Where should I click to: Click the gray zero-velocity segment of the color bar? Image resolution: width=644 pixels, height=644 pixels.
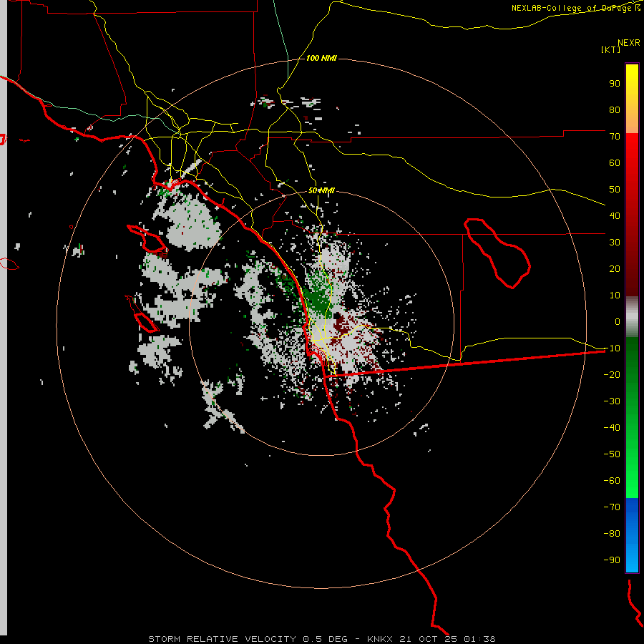[x=632, y=317]
